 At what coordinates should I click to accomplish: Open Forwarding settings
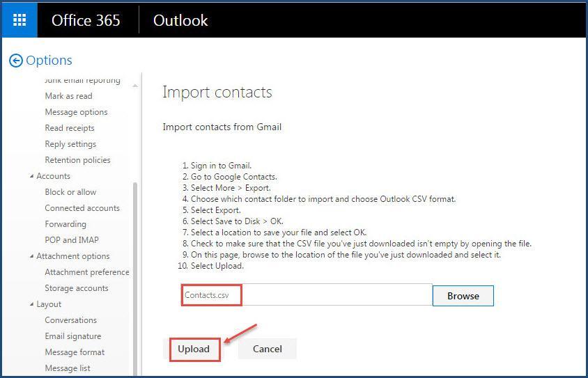tap(65, 224)
